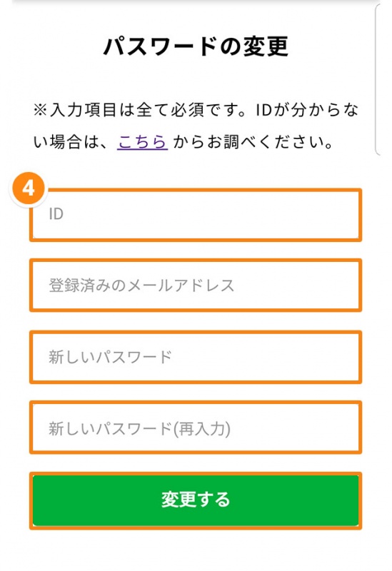Click the green 変更する button
The image size is (392, 571).
click(196, 500)
